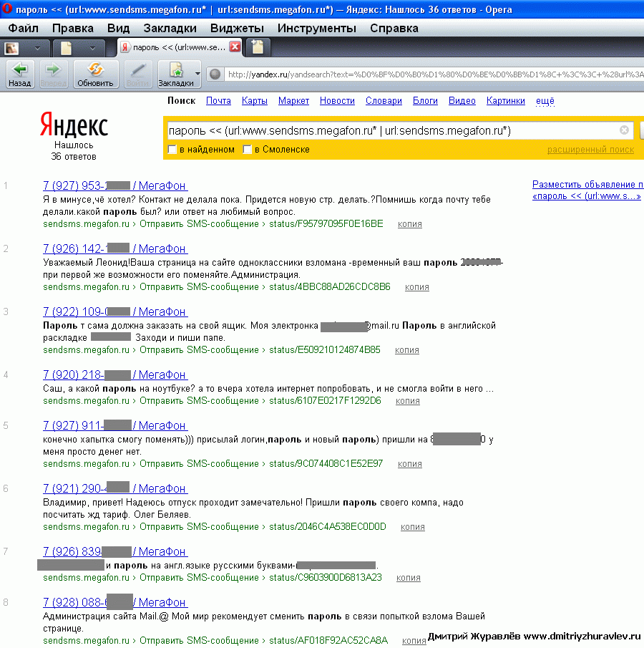Expand the "ещё" services menu on Yandex
Screen dimensions: 644x648
(x=545, y=101)
